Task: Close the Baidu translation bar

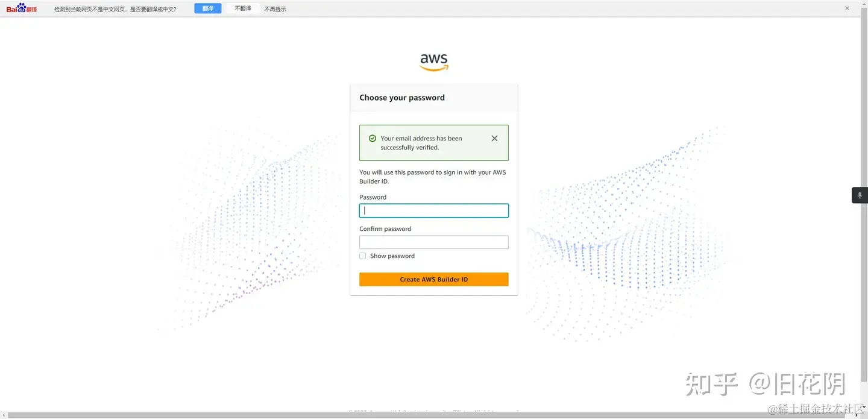Action: click(x=847, y=8)
